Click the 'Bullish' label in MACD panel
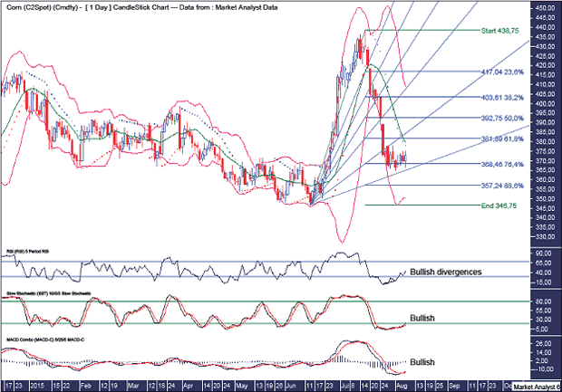Screen dimensions: 562x392 (x=425, y=362)
